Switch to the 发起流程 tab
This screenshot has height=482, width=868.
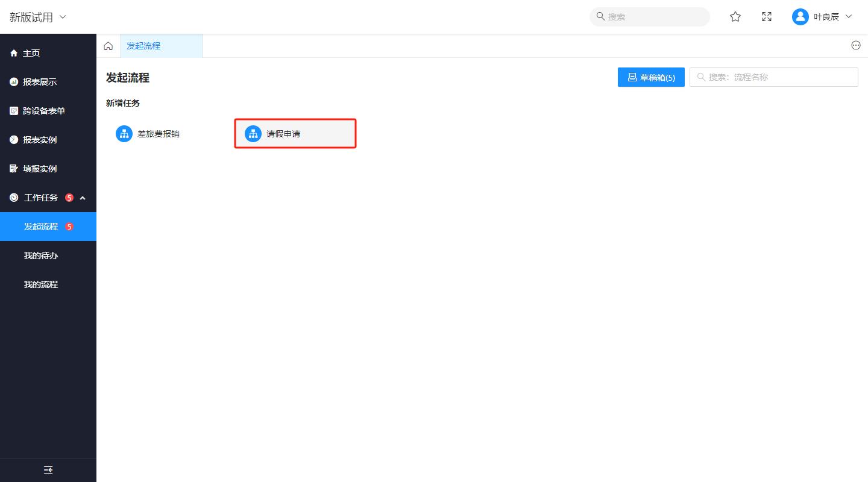(143, 46)
